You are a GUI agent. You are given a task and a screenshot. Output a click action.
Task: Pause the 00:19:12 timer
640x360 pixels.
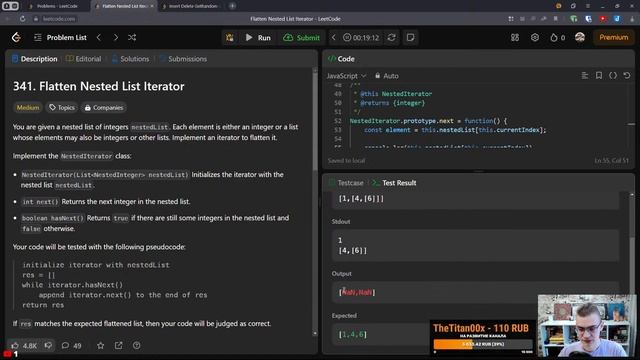[x=361, y=38]
